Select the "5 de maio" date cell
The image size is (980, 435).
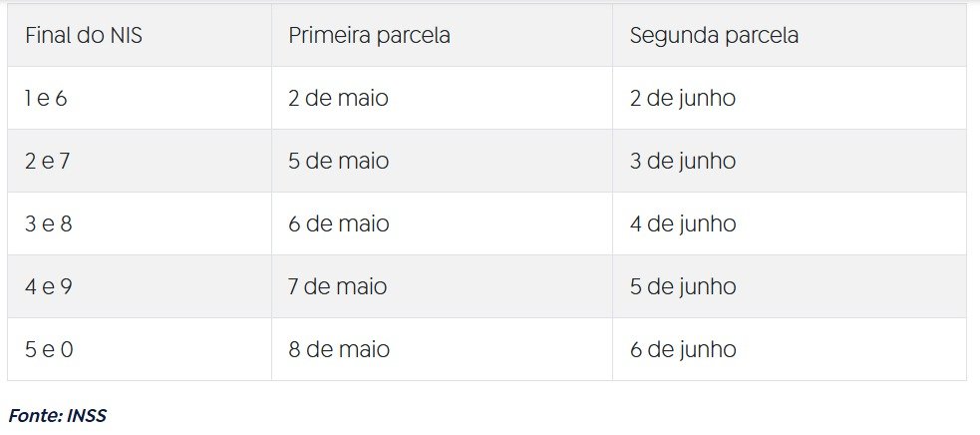(338, 162)
